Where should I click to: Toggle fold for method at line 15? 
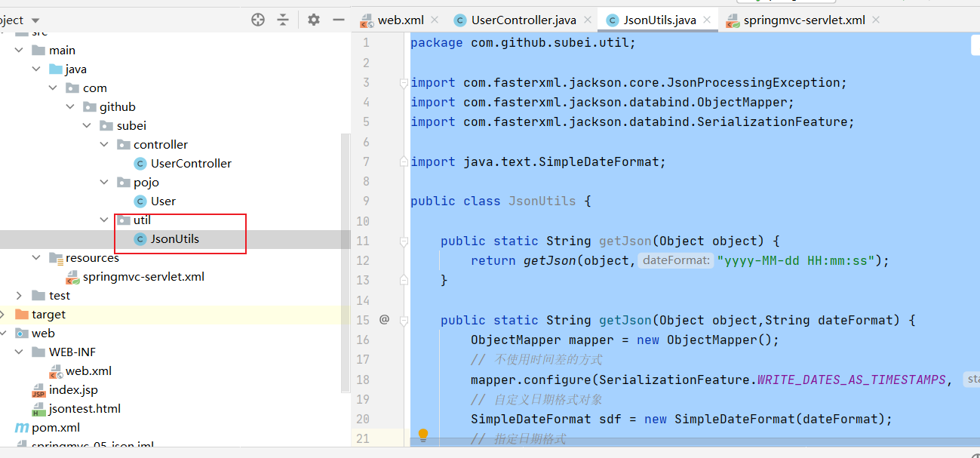[x=404, y=320]
